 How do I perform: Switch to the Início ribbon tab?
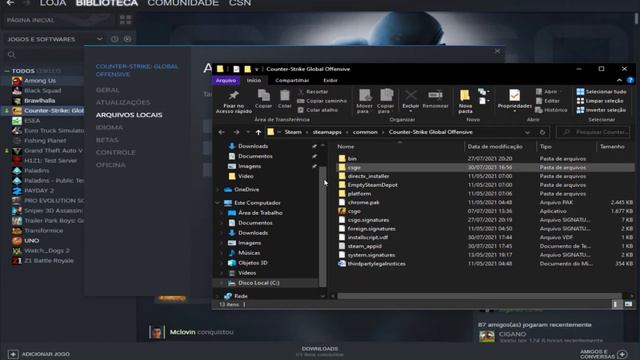[x=254, y=80]
